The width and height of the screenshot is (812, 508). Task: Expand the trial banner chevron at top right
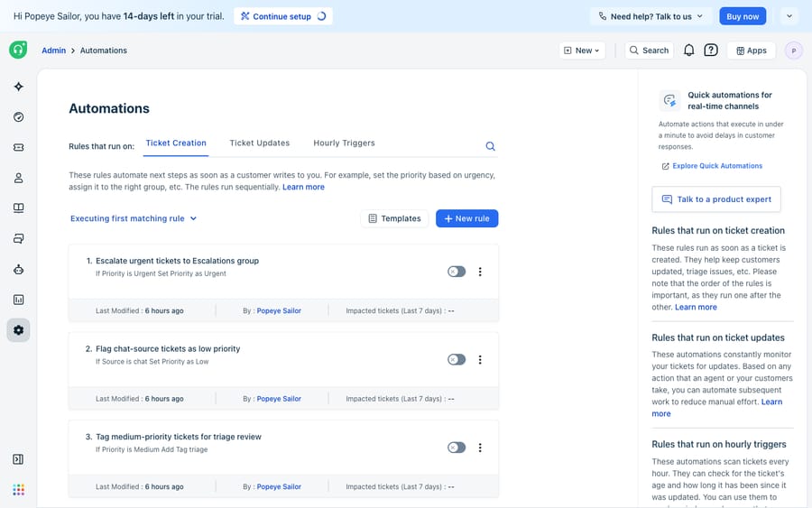coord(789,16)
